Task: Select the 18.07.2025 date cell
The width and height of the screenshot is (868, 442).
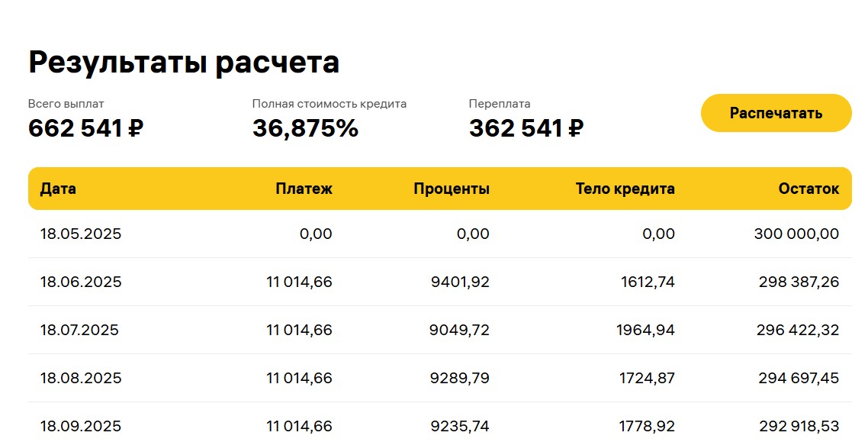Action: point(79,330)
